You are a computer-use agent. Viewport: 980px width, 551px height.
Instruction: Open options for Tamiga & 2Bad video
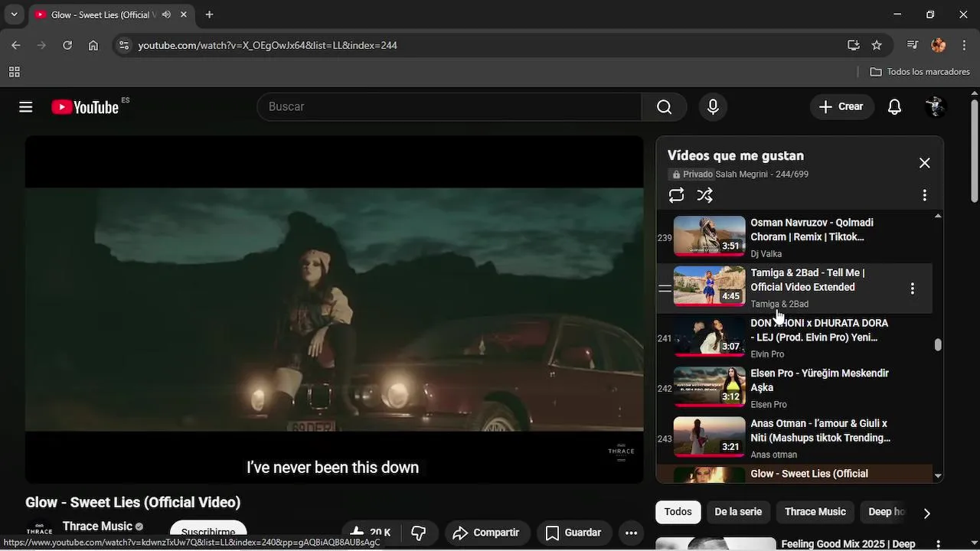(x=912, y=289)
